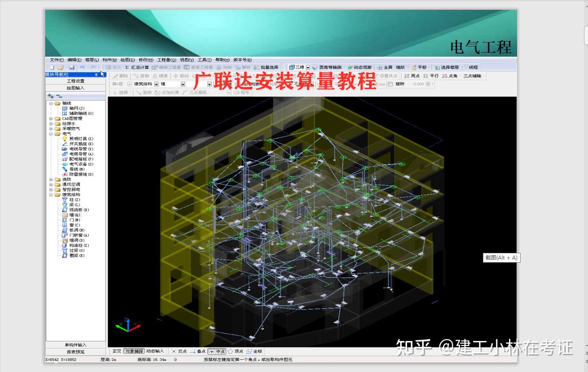Toggle 动态输入 dynamic input
Viewport: 588px width, 372px height.
[x=155, y=351]
